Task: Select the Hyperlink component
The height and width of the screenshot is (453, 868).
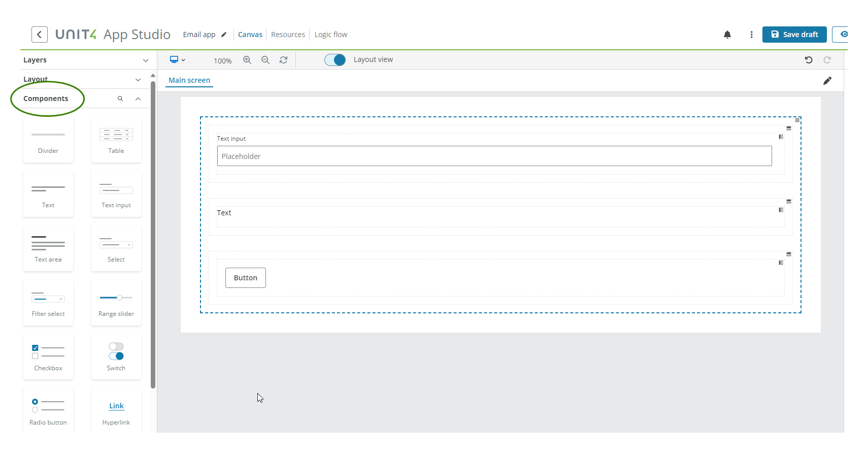Action: click(x=116, y=411)
